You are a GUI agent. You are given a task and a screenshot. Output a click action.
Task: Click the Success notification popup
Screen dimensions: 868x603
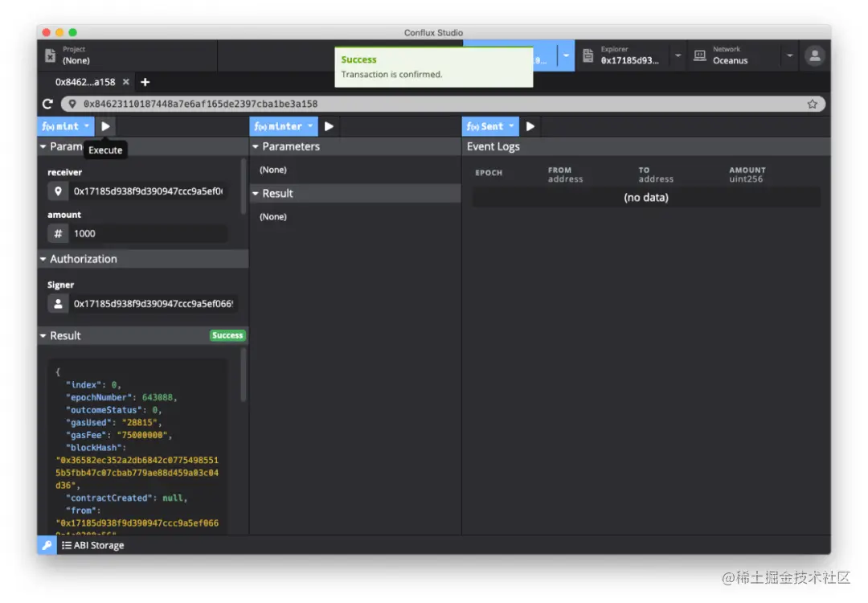433,67
